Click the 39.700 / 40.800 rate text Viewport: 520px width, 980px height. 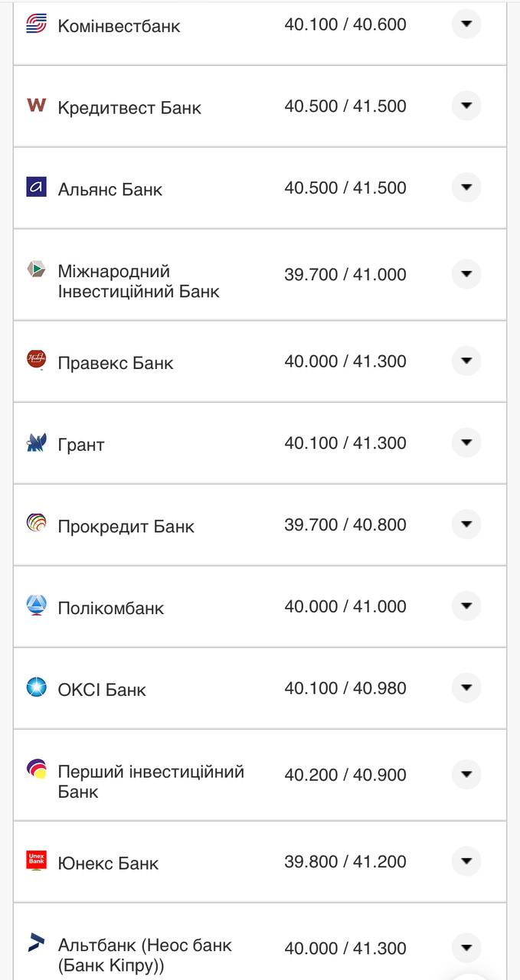pyautogui.click(x=346, y=524)
